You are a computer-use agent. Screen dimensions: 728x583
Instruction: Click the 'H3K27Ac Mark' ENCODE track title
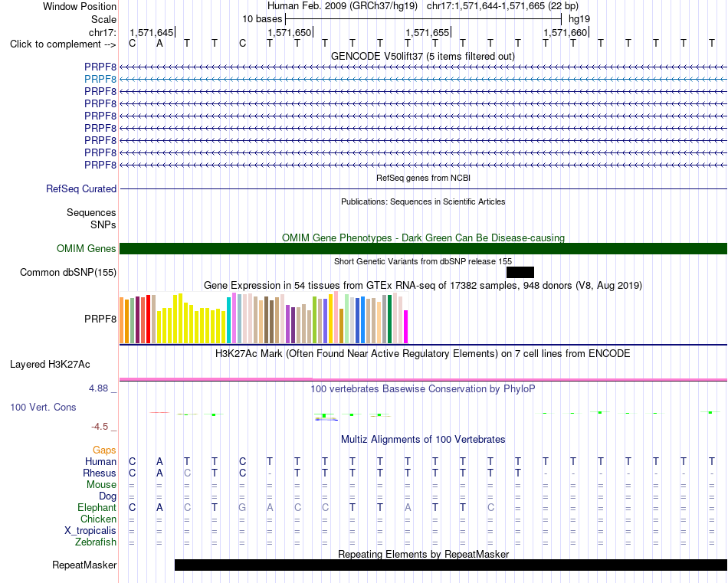click(x=422, y=354)
